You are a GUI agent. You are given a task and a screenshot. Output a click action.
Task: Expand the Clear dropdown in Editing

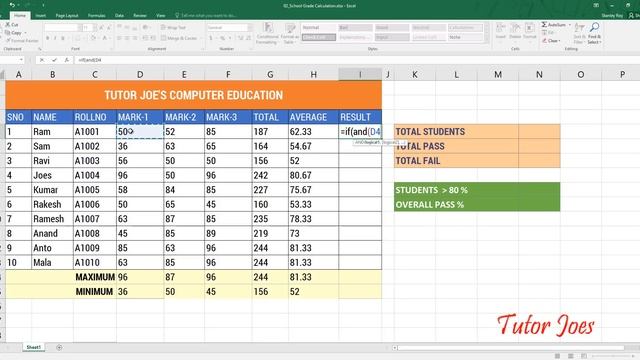[x=559, y=41]
